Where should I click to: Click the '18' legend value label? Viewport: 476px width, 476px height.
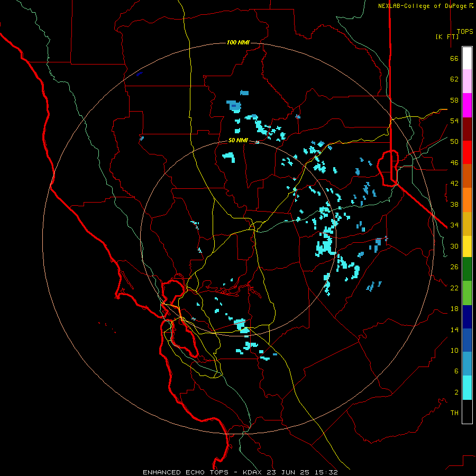pyautogui.click(x=454, y=309)
